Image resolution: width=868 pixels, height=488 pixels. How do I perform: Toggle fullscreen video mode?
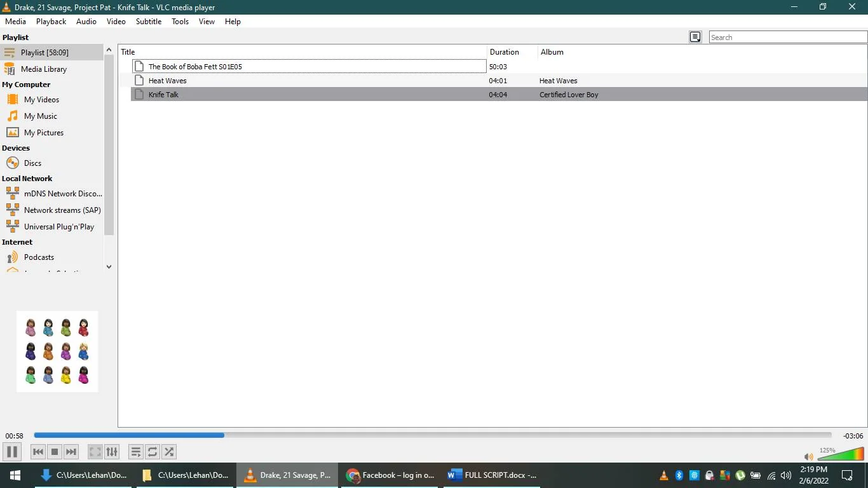click(95, 452)
